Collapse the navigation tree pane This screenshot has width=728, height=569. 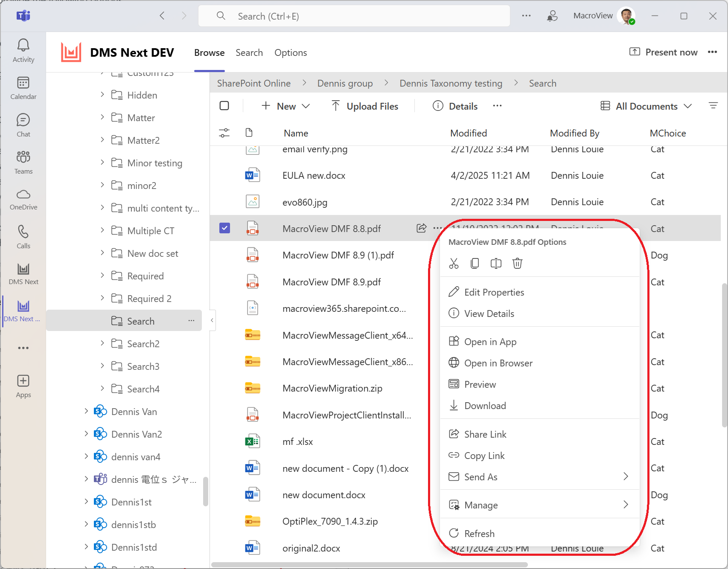[x=212, y=320]
